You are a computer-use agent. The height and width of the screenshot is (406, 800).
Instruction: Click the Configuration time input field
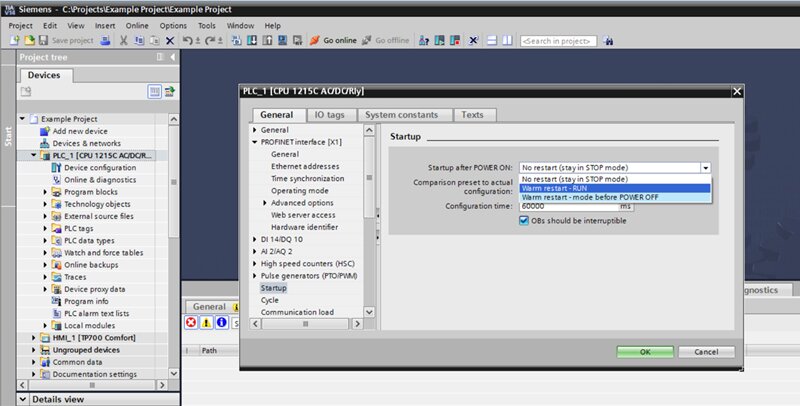point(569,206)
